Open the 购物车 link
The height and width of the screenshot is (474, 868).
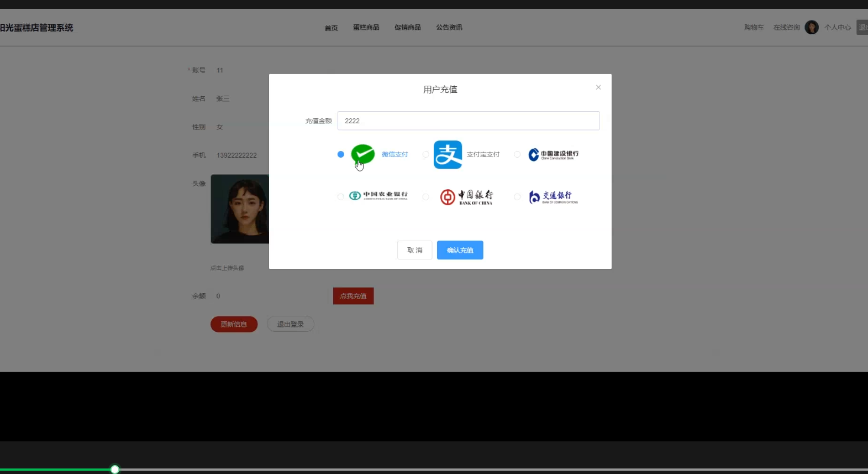coord(754,27)
